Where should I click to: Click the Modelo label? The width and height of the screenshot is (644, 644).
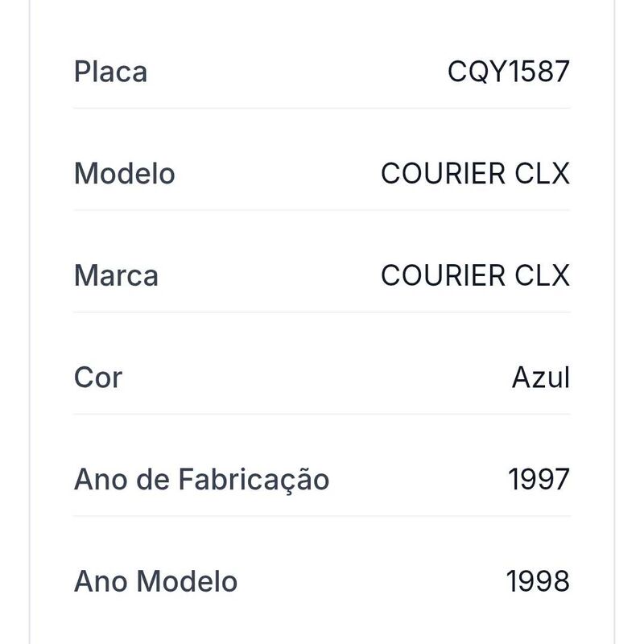125,174
